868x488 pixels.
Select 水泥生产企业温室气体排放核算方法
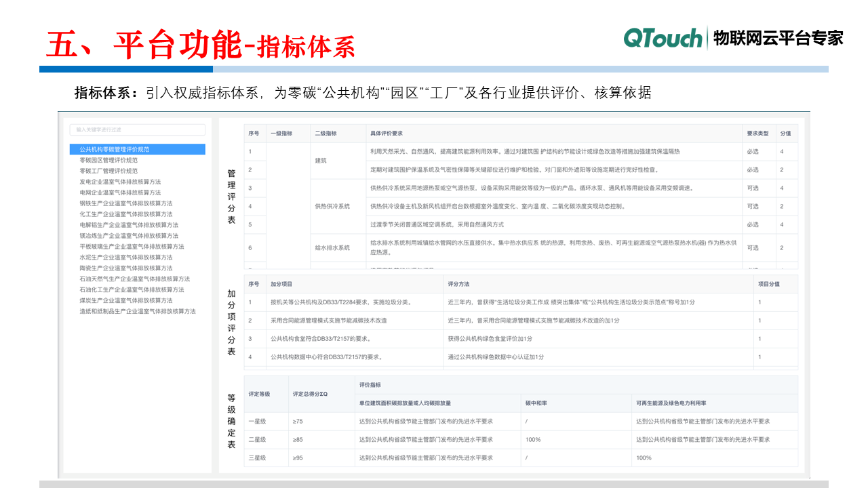125,258
